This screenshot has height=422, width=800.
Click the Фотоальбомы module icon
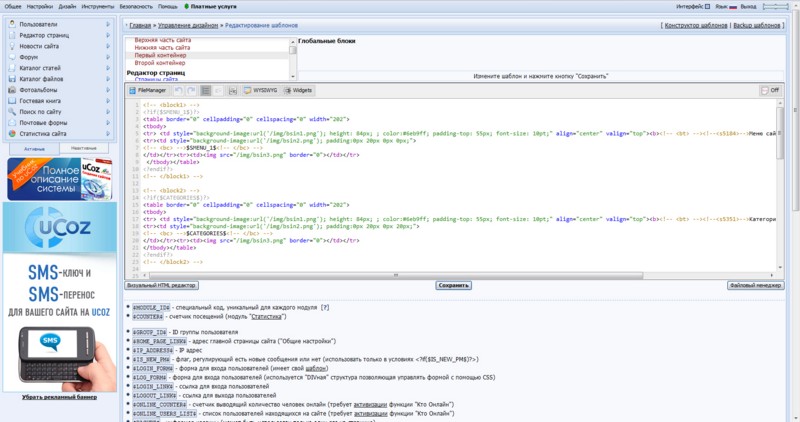click(x=11, y=89)
